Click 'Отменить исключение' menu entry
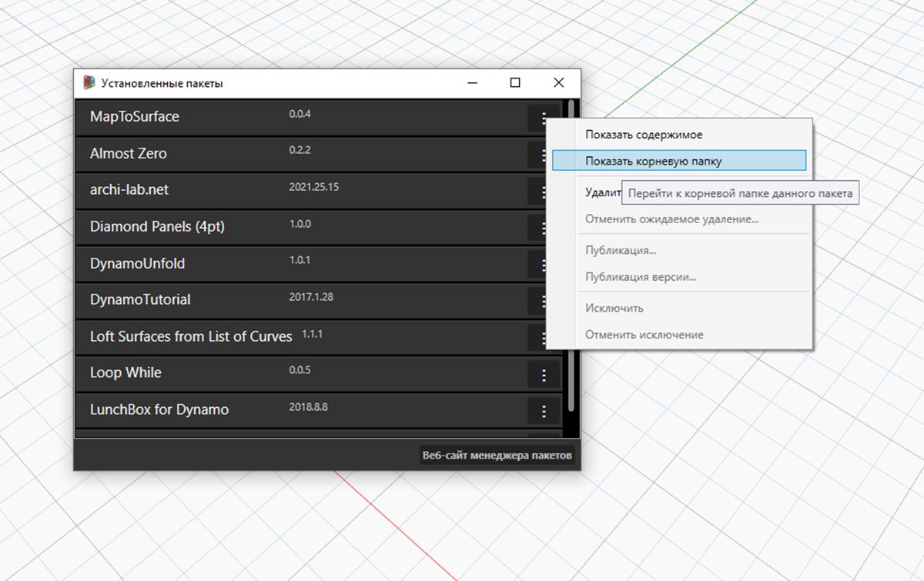924x581 pixels. click(644, 334)
